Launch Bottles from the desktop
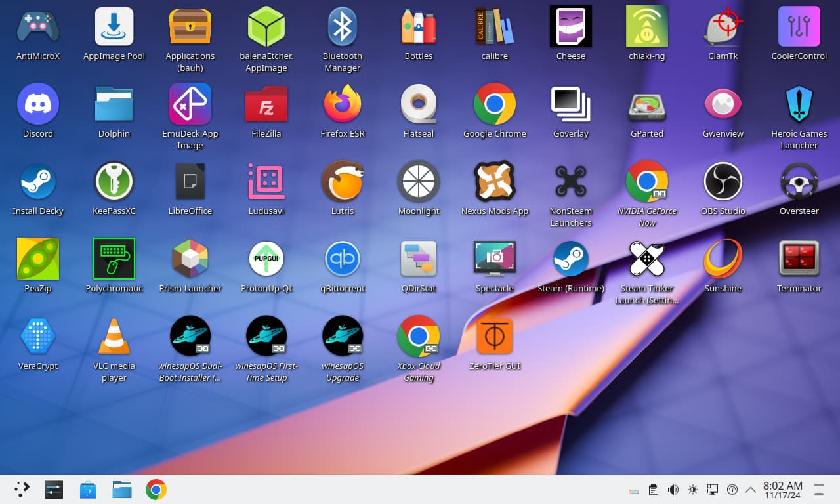The height and width of the screenshot is (504, 840). 419,27
